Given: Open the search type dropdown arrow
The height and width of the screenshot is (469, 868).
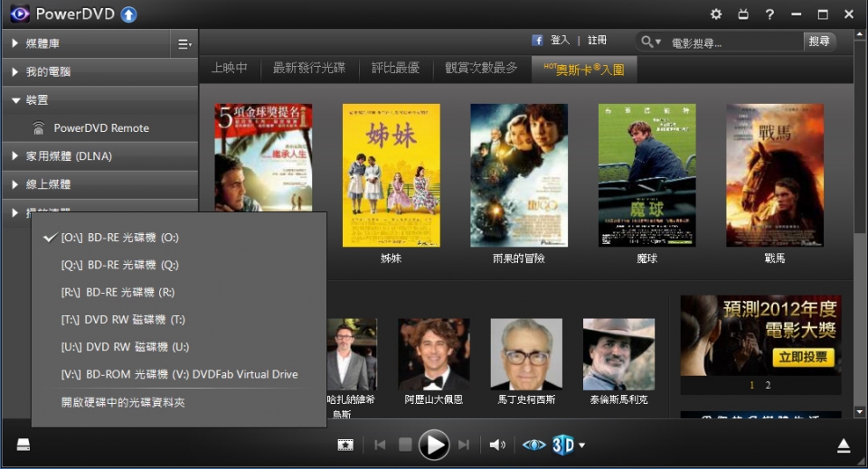Looking at the screenshot, I should (x=650, y=42).
